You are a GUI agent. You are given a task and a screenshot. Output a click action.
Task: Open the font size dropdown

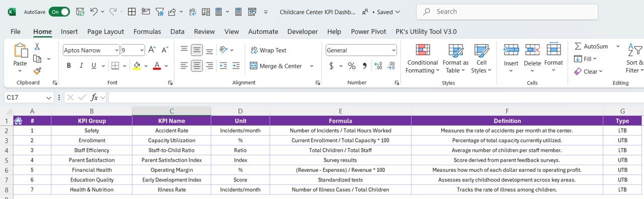(x=141, y=50)
